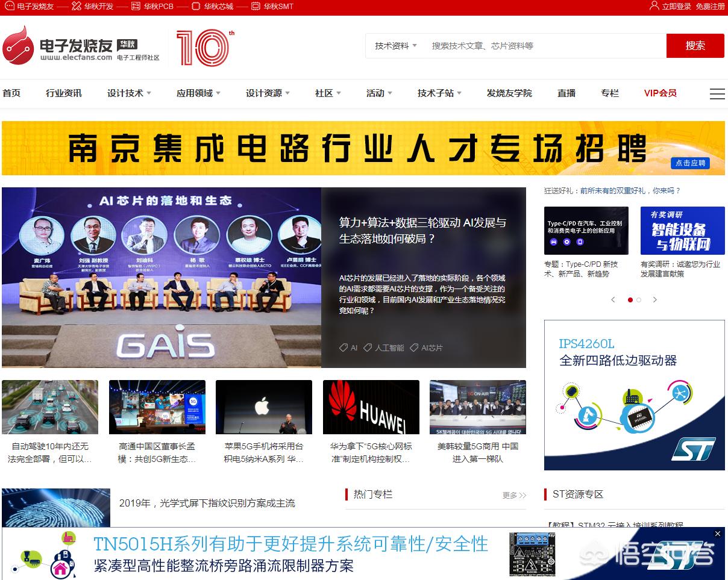Click the 华秋开发 icon in top bar
728x580 pixels.
click(x=76, y=7)
